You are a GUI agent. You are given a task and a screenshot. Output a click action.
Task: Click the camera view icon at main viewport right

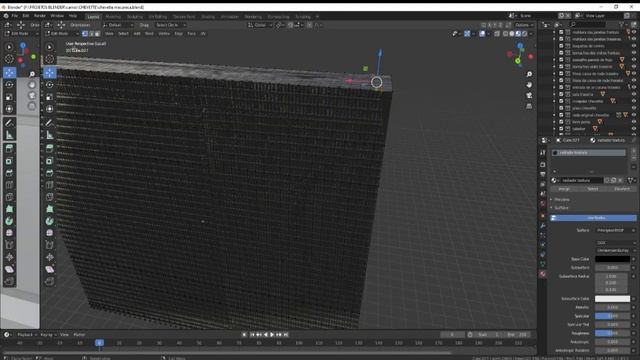(x=529, y=96)
